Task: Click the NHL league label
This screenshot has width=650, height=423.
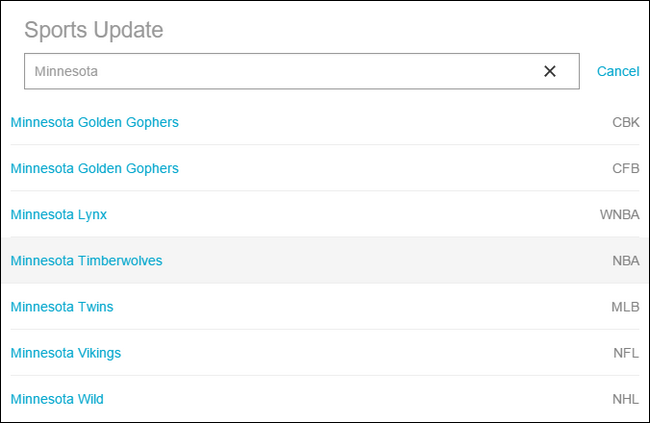Action: (625, 399)
